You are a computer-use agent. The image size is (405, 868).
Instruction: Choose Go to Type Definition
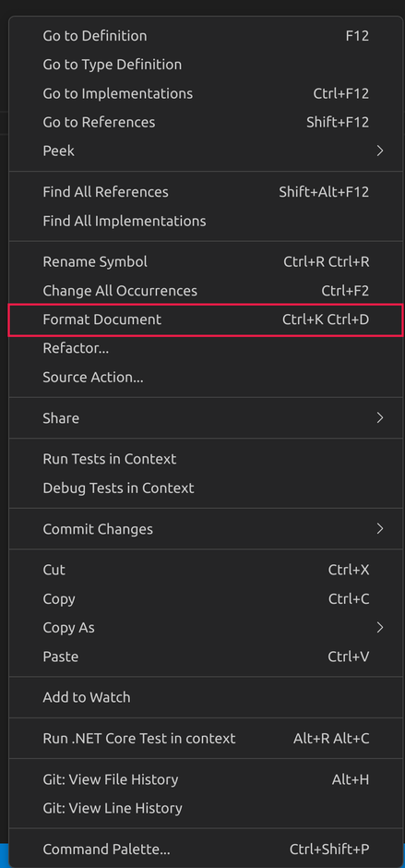[x=206, y=65]
